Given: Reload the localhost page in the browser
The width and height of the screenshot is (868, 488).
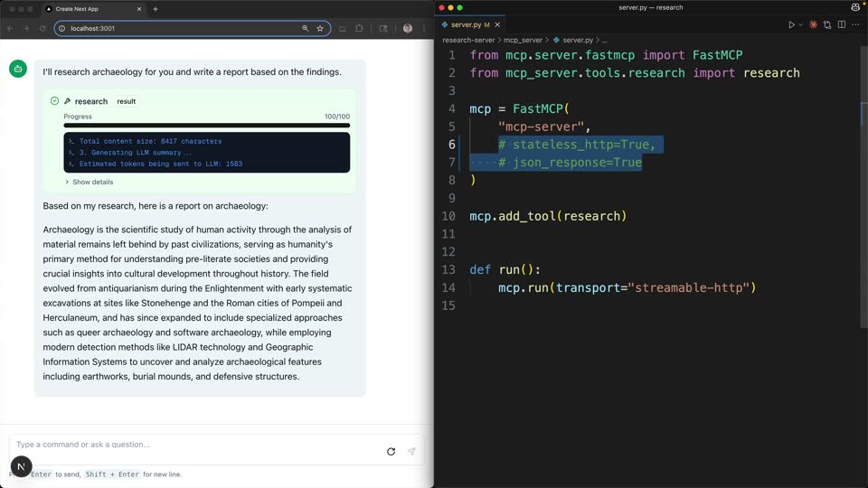Looking at the screenshot, I should coord(42,28).
